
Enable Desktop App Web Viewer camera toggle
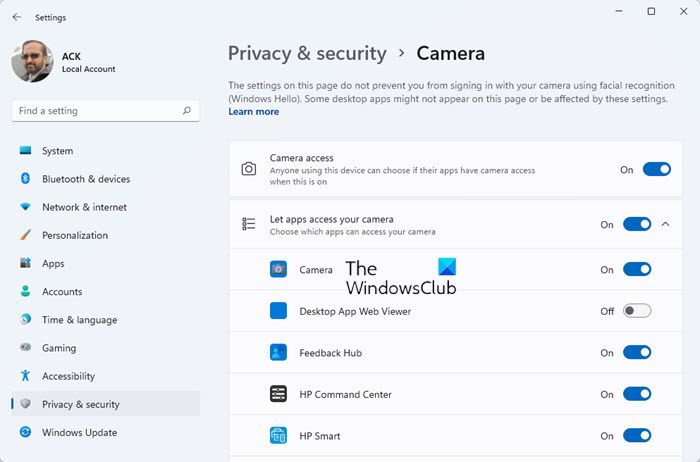[636, 311]
